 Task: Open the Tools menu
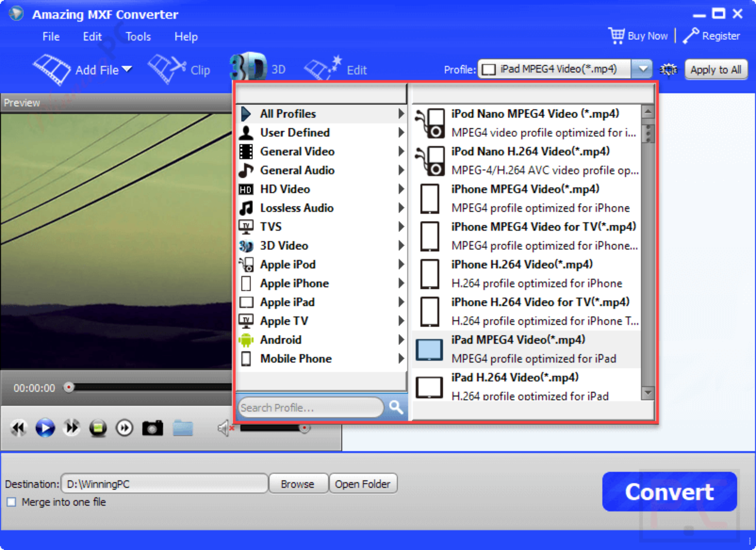138,37
